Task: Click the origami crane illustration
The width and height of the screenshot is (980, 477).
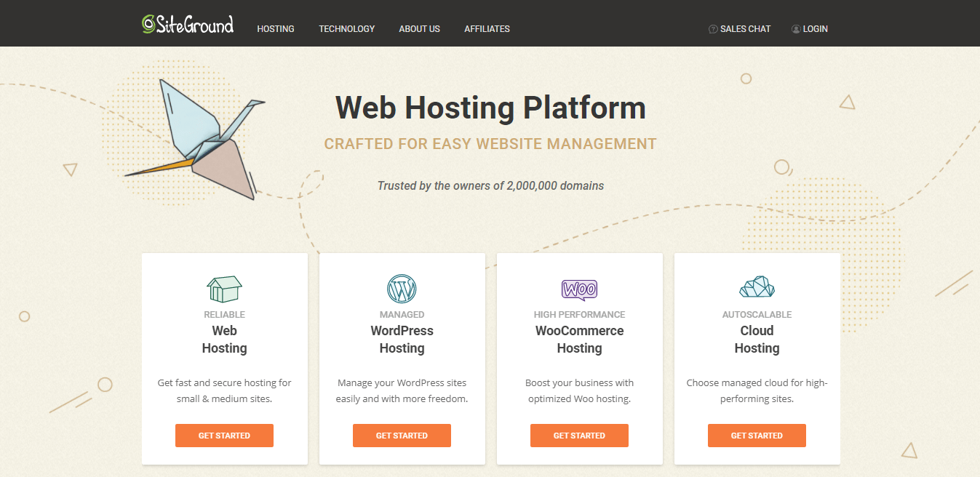Action: click(196, 138)
